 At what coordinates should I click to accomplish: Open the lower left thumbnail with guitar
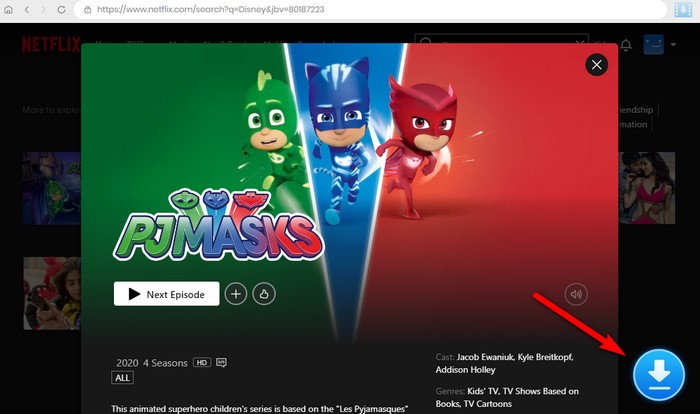pos(52,293)
